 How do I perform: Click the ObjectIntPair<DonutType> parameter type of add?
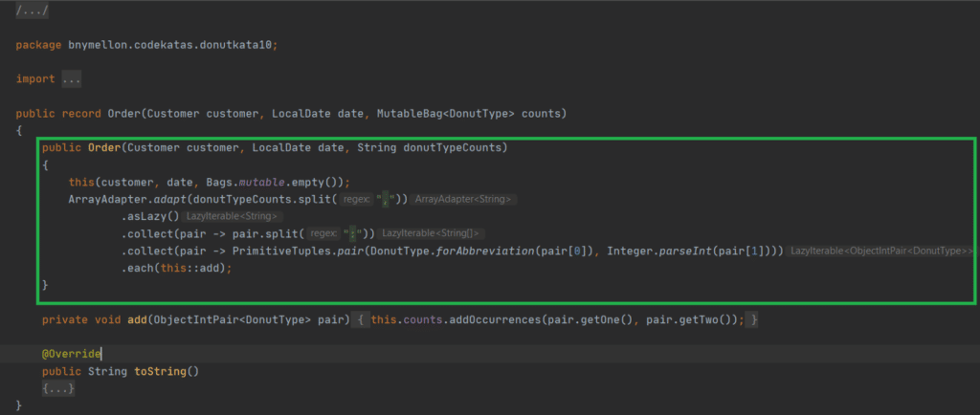coord(232,320)
